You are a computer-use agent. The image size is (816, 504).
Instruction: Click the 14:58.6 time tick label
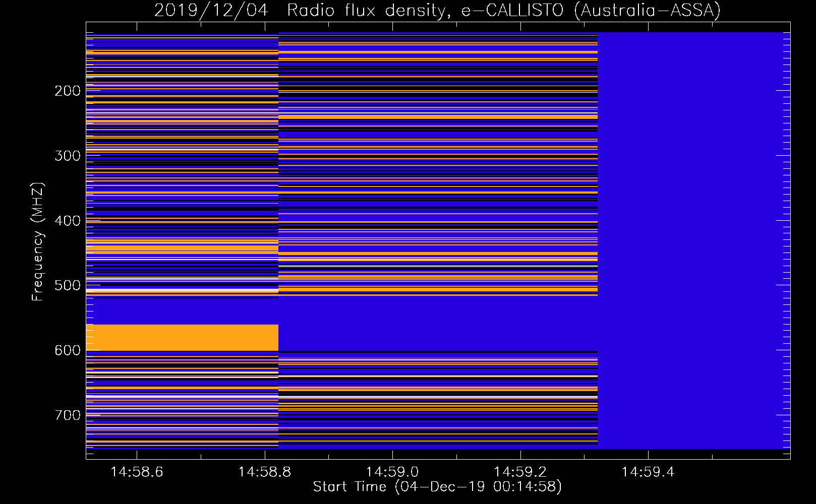pos(137,472)
